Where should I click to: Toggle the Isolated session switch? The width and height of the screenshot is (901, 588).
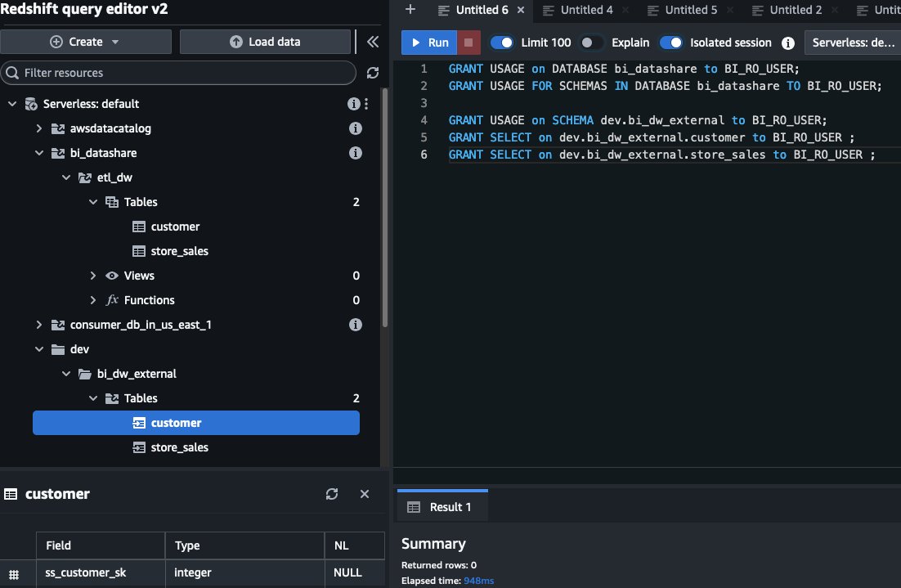click(x=670, y=43)
